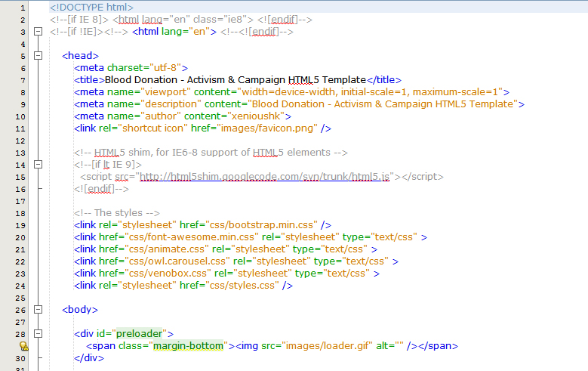
Task: Click the "css/venobox.css" href value
Action: pyautogui.click(x=168, y=273)
